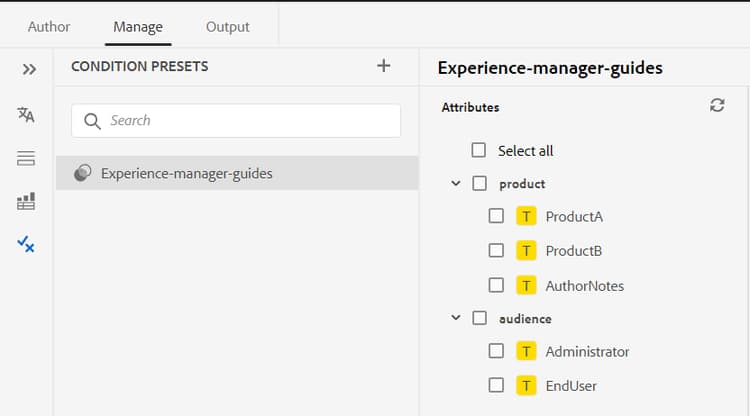This screenshot has width=750, height=416.
Task: Click the Manage tab
Action: point(138,27)
